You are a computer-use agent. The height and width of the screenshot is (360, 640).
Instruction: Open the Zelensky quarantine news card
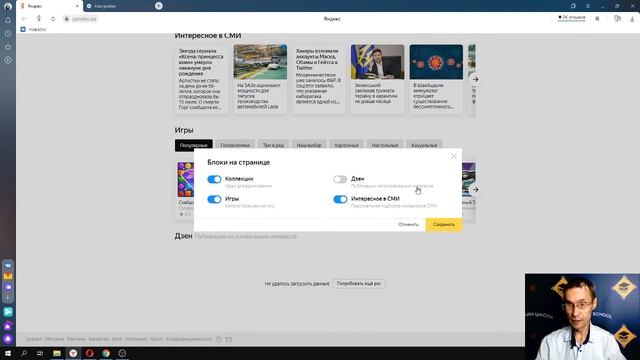pos(378,78)
